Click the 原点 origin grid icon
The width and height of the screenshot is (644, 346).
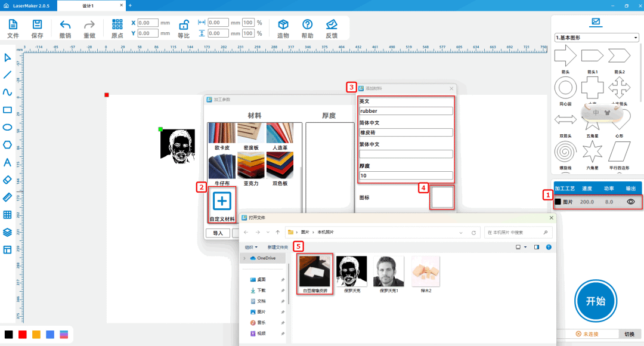pos(117,24)
